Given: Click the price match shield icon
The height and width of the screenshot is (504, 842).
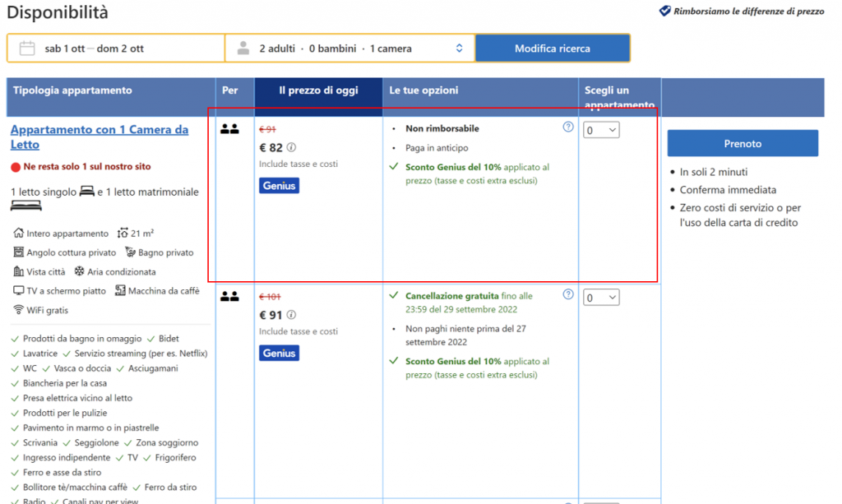Looking at the screenshot, I should pyautogui.click(x=665, y=12).
